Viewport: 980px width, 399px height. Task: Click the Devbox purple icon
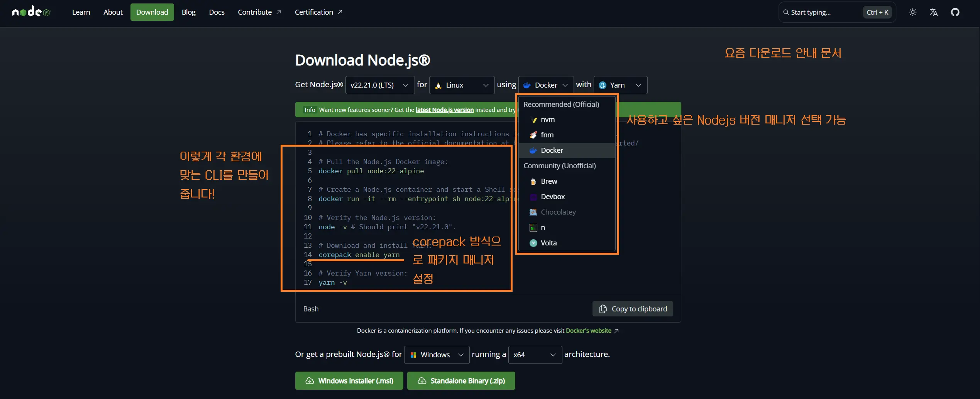(533, 197)
